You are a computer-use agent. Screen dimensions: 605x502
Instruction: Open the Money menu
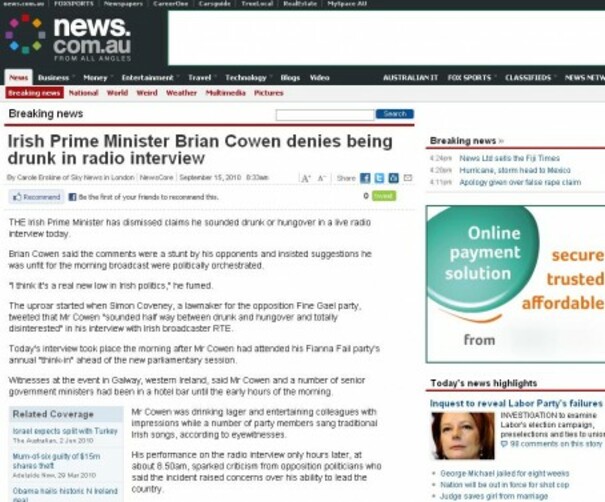(x=97, y=78)
